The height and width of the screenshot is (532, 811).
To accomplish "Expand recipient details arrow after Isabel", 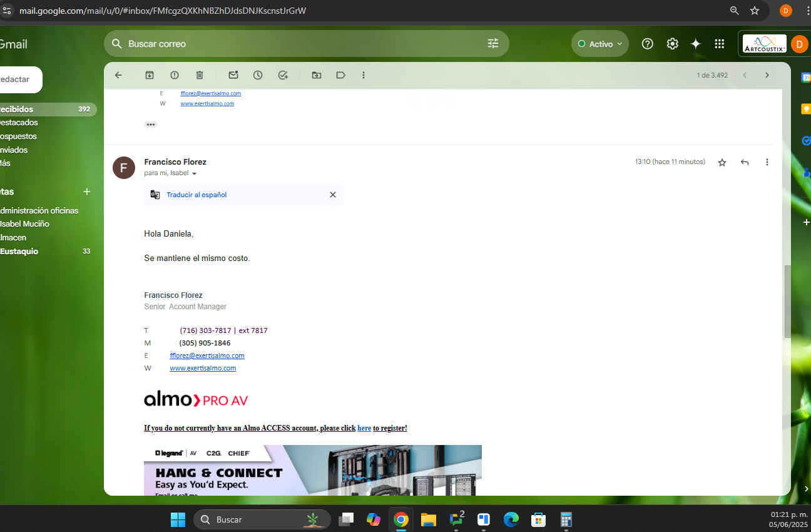I will pyautogui.click(x=194, y=173).
